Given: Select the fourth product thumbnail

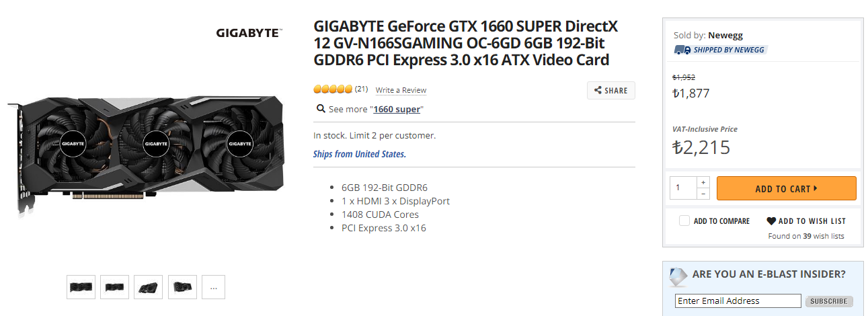Looking at the screenshot, I should (x=182, y=287).
